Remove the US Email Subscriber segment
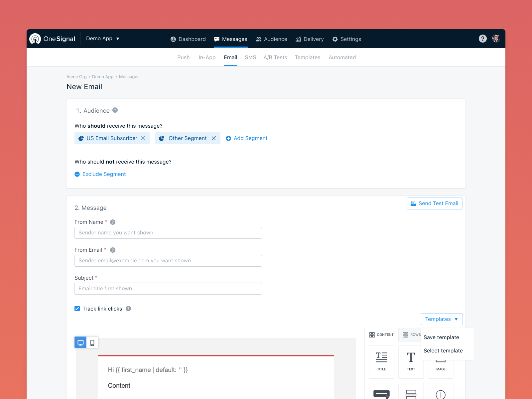This screenshot has width=532, height=399. [x=143, y=138]
